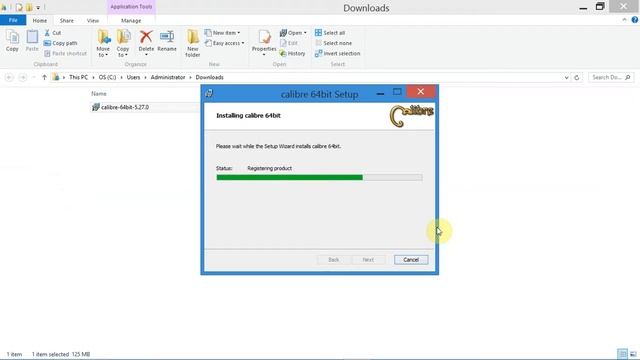Click History in the Open group
Image resolution: width=640 pixels, height=360 pixels.
click(x=292, y=53)
